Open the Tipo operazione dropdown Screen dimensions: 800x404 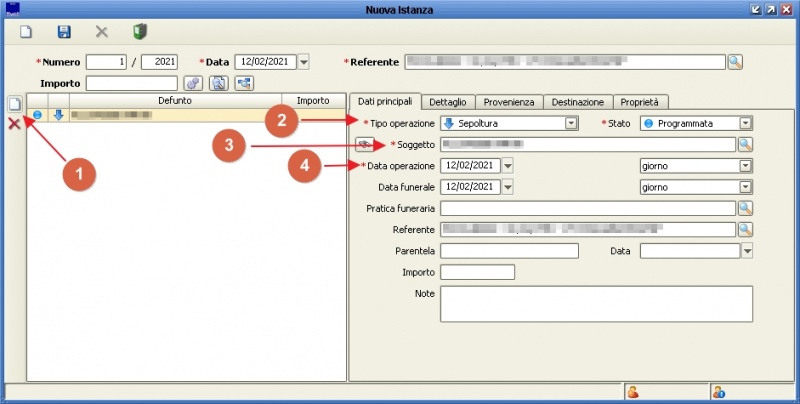point(571,123)
